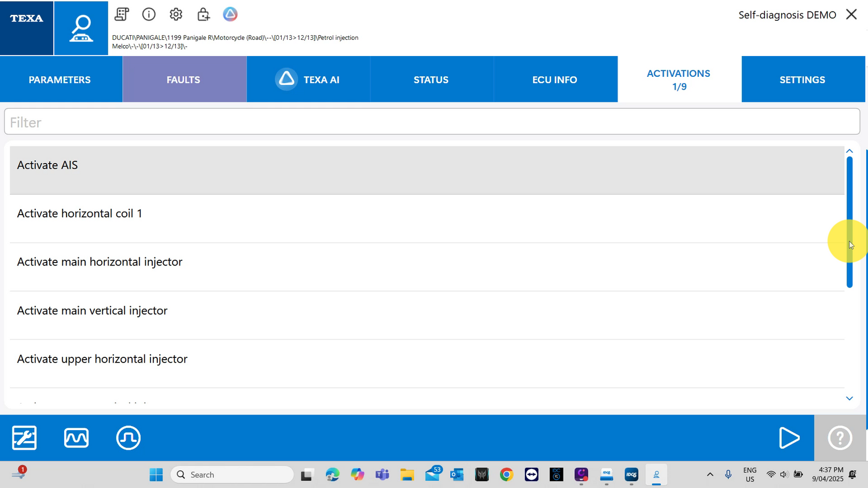Open the gear settings icon in header
This screenshot has width=868, height=488.
tap(176, 14)
